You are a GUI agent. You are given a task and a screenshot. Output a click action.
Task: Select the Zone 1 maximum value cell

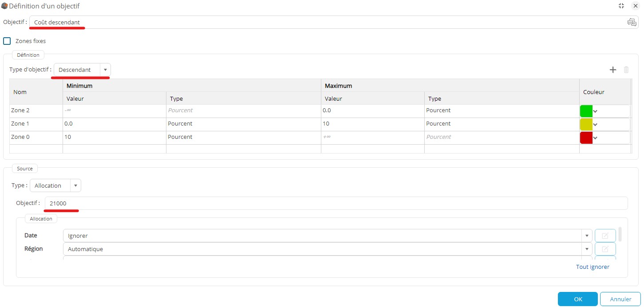[372, 124]
